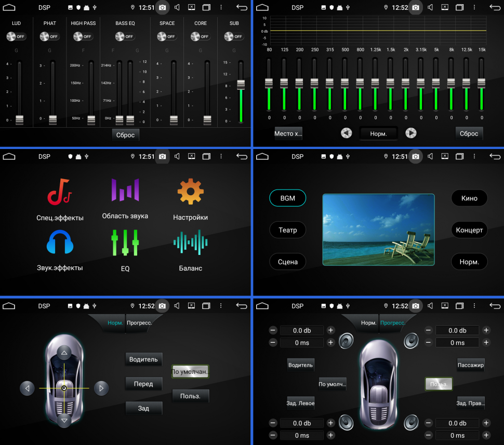Click the 80 Hz equalizer band slider
The width and height of the screenshot is (504, 445).
coord(269,83)
